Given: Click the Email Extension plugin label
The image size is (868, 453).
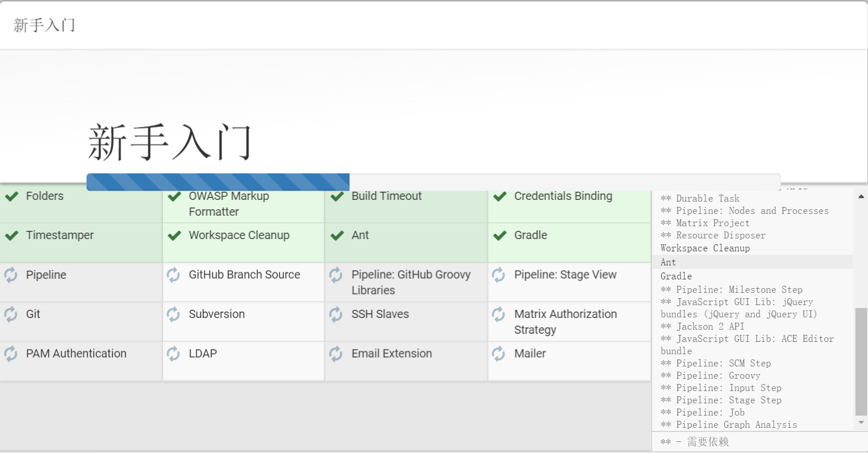Looking at the screenshot, I should [392, 354].
